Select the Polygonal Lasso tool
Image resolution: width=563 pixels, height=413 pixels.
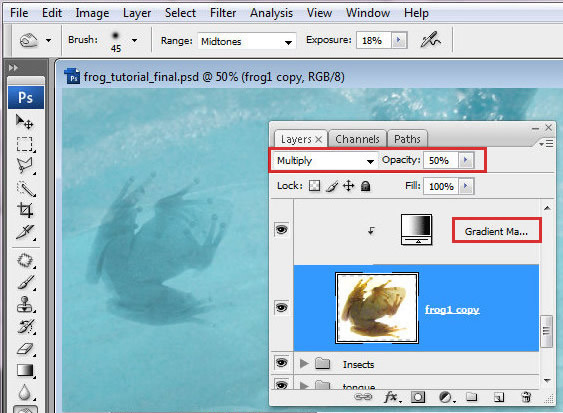[x=24, y=166]
